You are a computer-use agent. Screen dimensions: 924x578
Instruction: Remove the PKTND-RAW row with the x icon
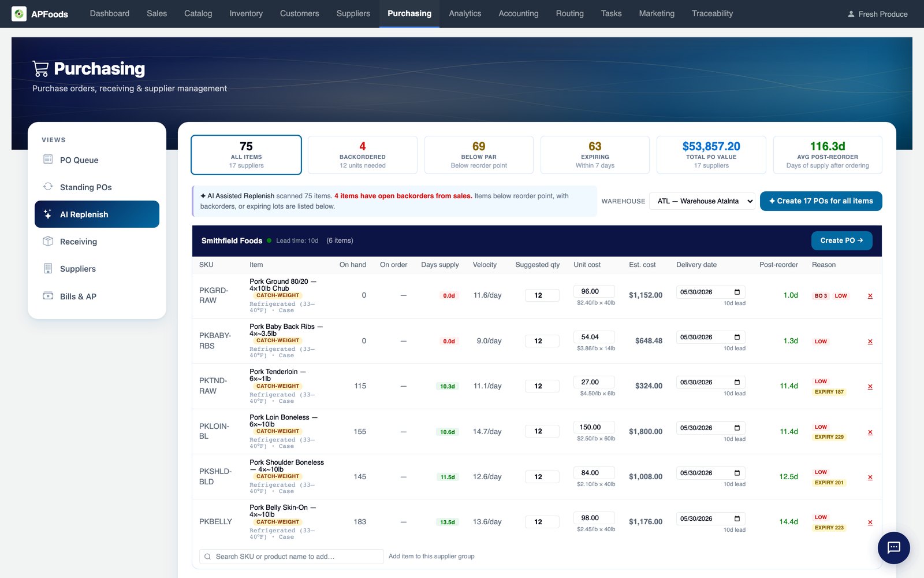[870, 387]
